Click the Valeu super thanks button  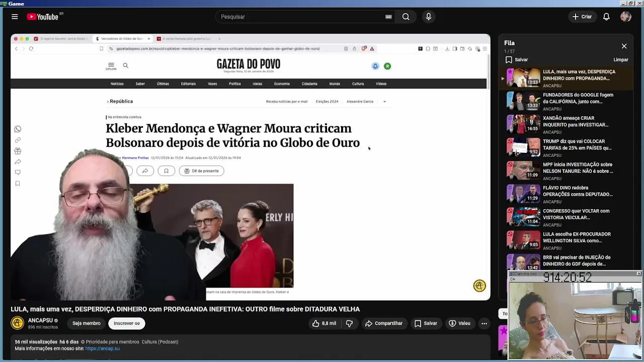coord(459,323)
